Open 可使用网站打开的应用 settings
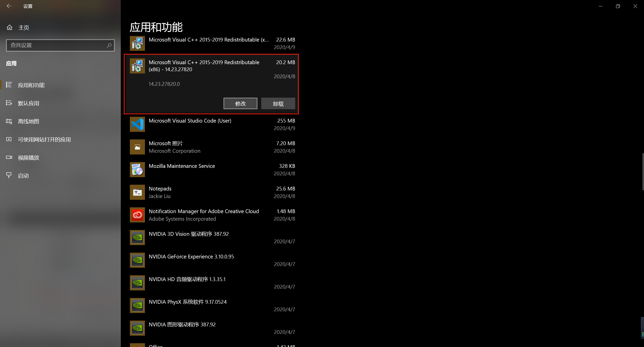The image size is (644, 347). pyautogui.click(x=44, y=140)
